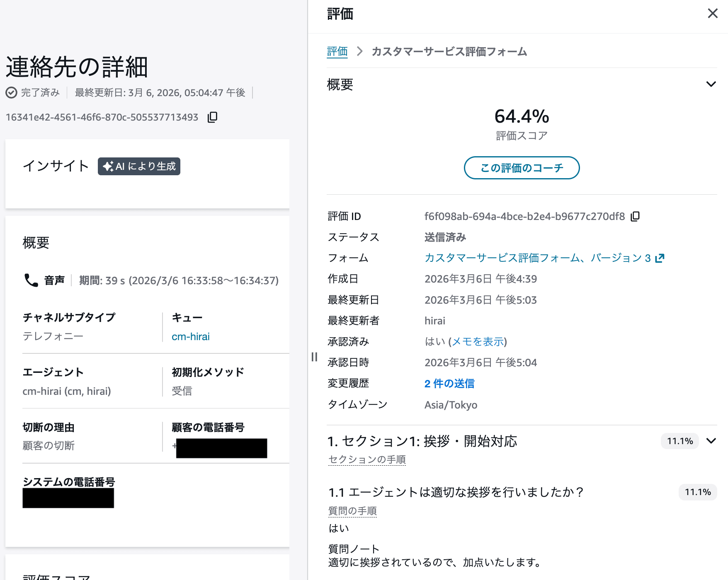Expand セクションの手順 details

click(366, 459)
